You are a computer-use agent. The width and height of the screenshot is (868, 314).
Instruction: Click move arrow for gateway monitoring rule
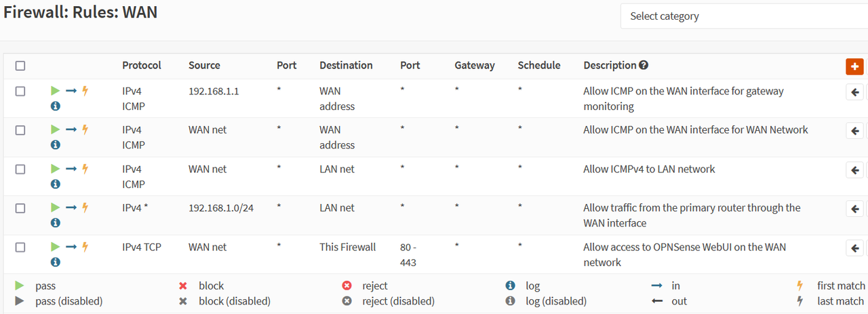[854, 92]
